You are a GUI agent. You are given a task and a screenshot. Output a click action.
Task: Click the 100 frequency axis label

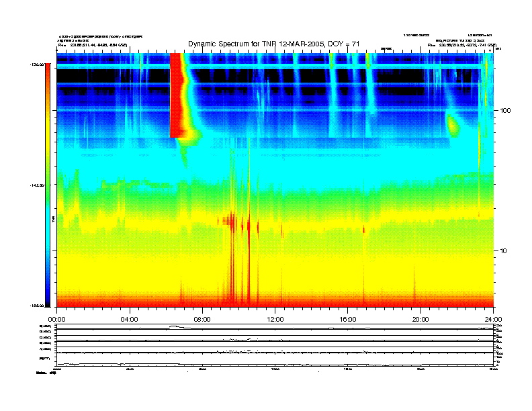point(506,109)
